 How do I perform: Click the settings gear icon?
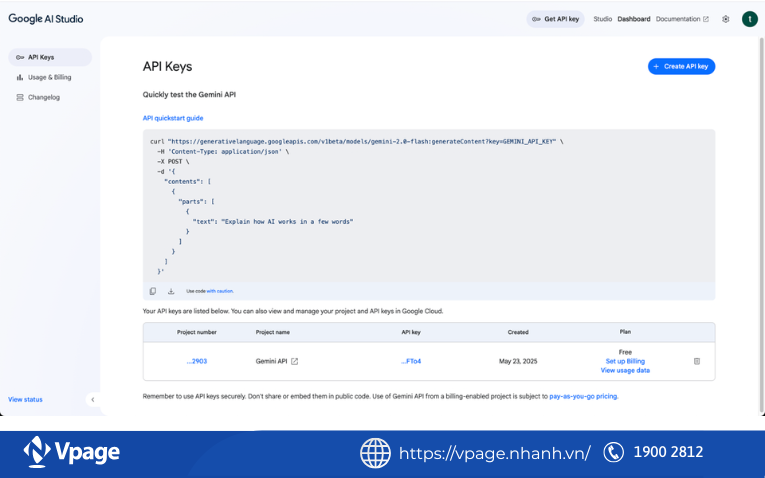click(x=726, y=19)
